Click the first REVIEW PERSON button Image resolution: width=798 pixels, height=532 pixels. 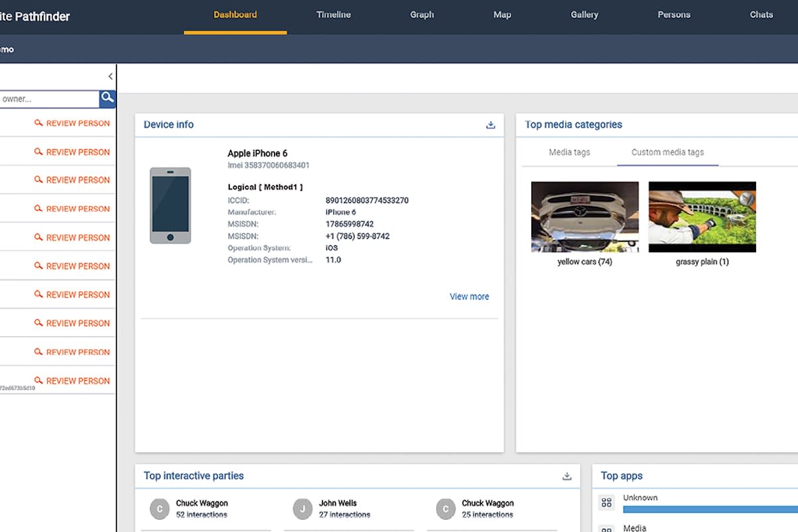pos(72,123)
